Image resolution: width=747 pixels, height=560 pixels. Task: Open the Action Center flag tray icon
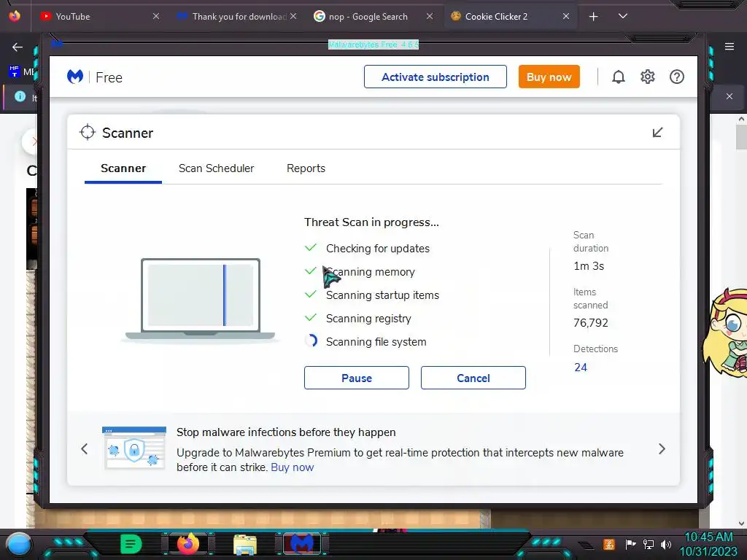click(630, 544)
